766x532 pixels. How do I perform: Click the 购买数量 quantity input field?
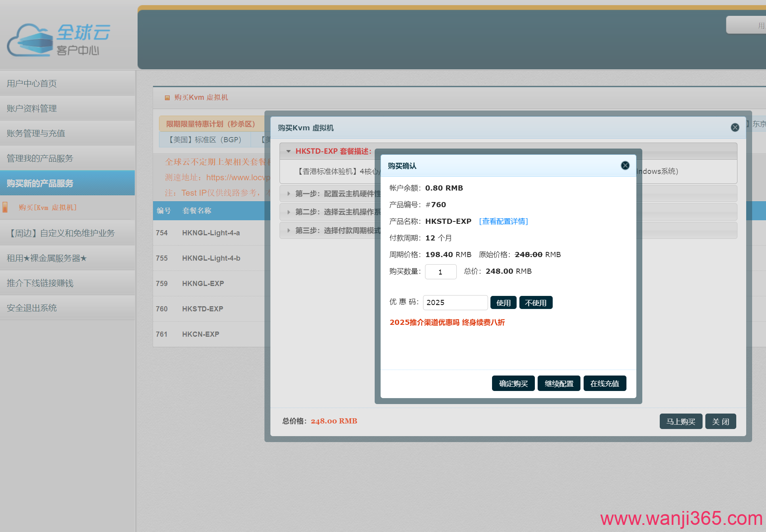click(x=440, y=272)
